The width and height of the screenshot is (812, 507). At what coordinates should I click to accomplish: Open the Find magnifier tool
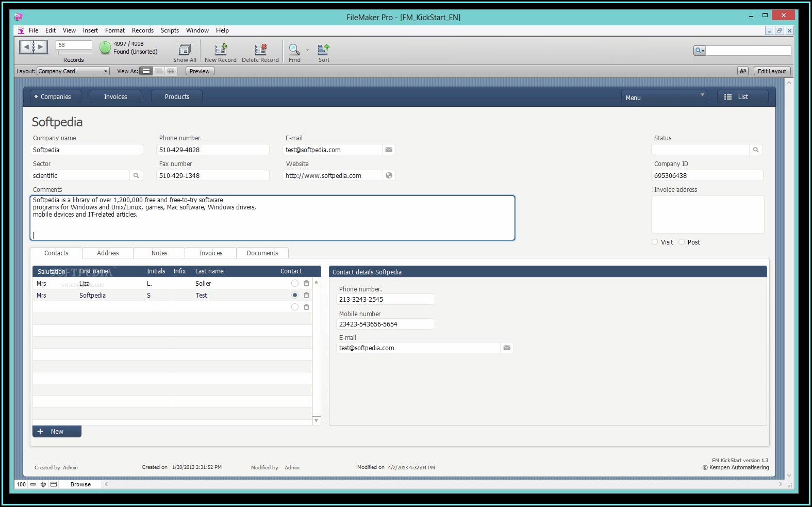294,50
